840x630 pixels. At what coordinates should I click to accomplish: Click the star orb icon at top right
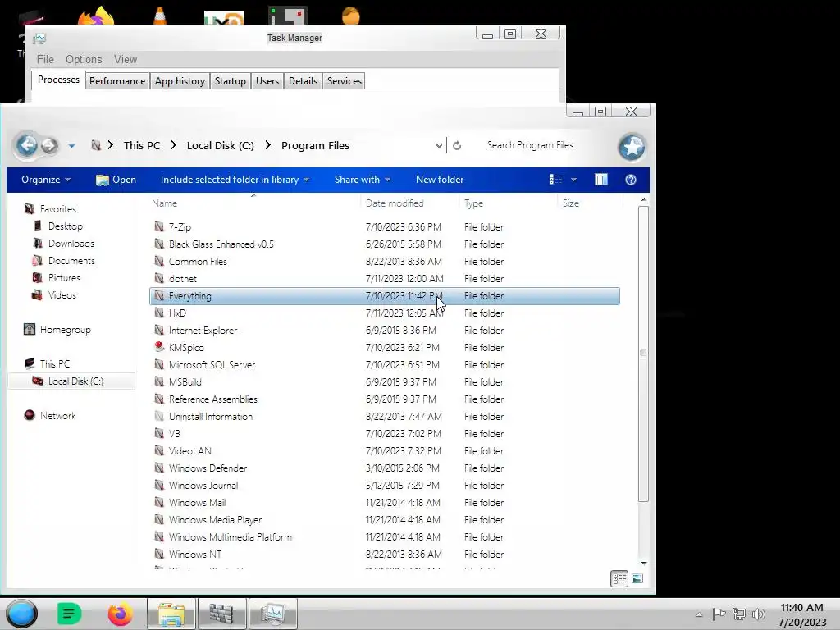(x=632, y=147)
